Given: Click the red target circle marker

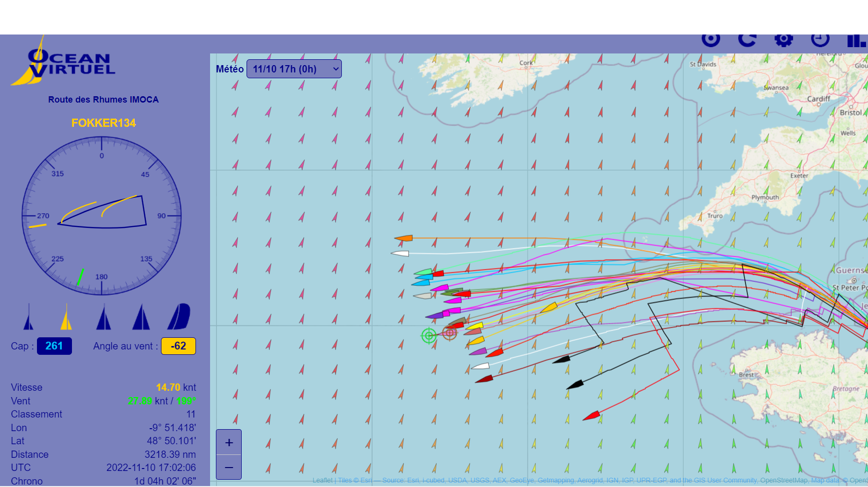Looking at the screenshot, I should coord(449,333).
